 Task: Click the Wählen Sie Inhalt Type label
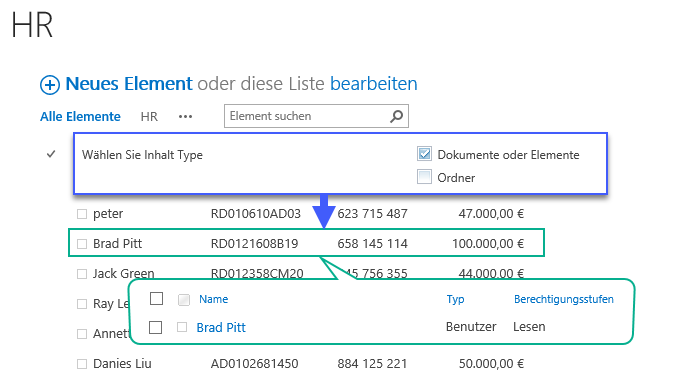point(142,155)
